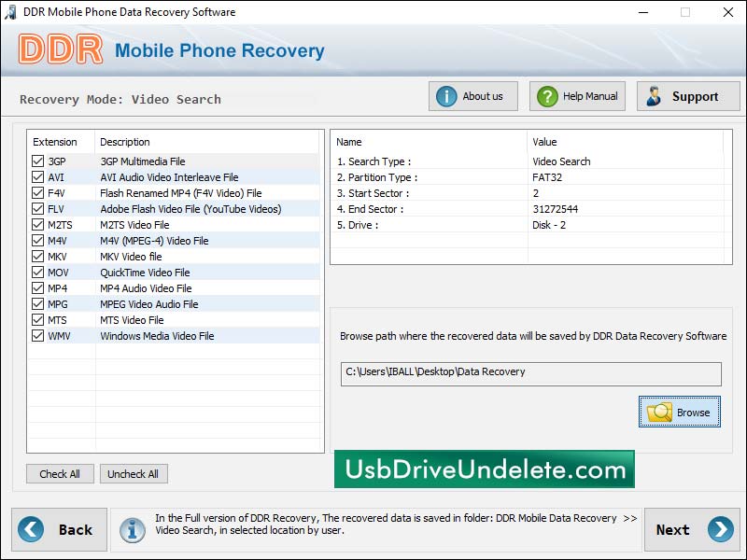Uncheck the AVI extension checkbox

(37, 177)
